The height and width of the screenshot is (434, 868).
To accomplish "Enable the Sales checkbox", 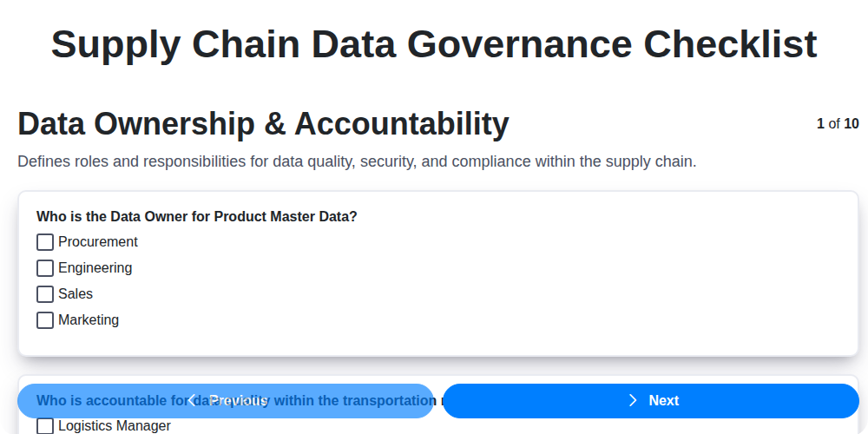I will 45,294.
